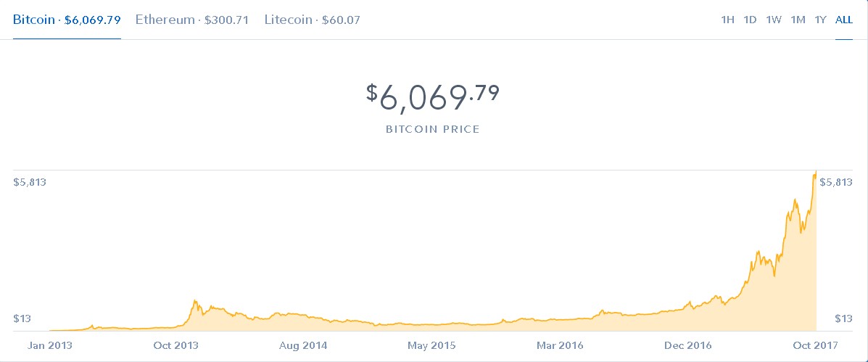Set chart range to 1H

point(727,20)
